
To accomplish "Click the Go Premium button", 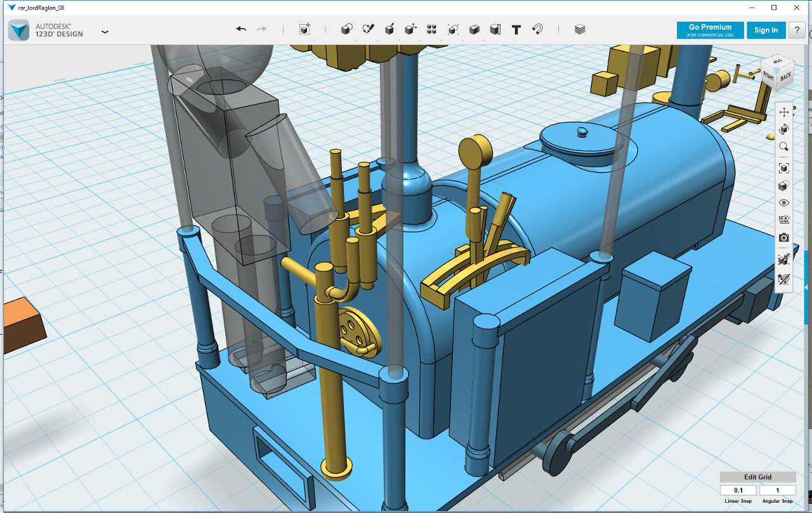I will [710, 30].
